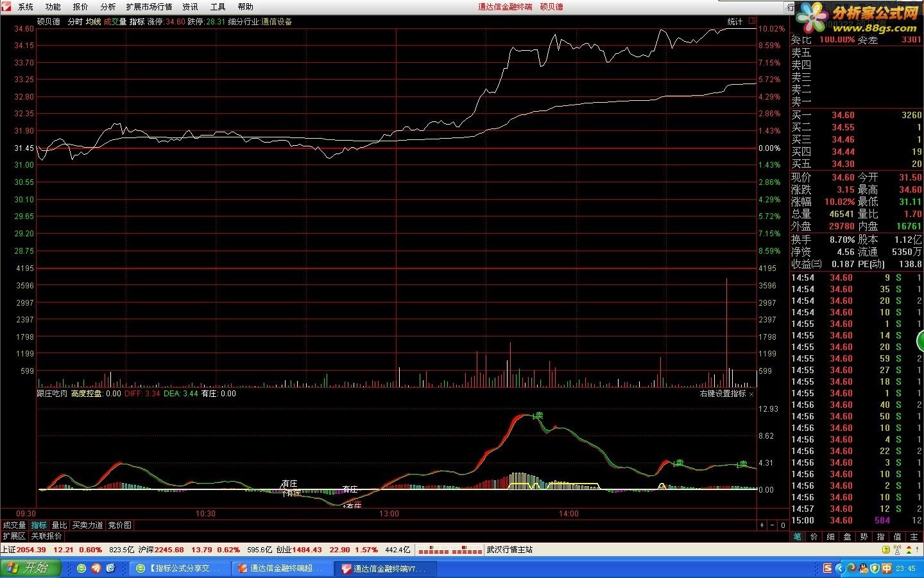924x578 pixels.
Task: Click 右键设置指标 in indicator pane
Action: tap(723, 394)
